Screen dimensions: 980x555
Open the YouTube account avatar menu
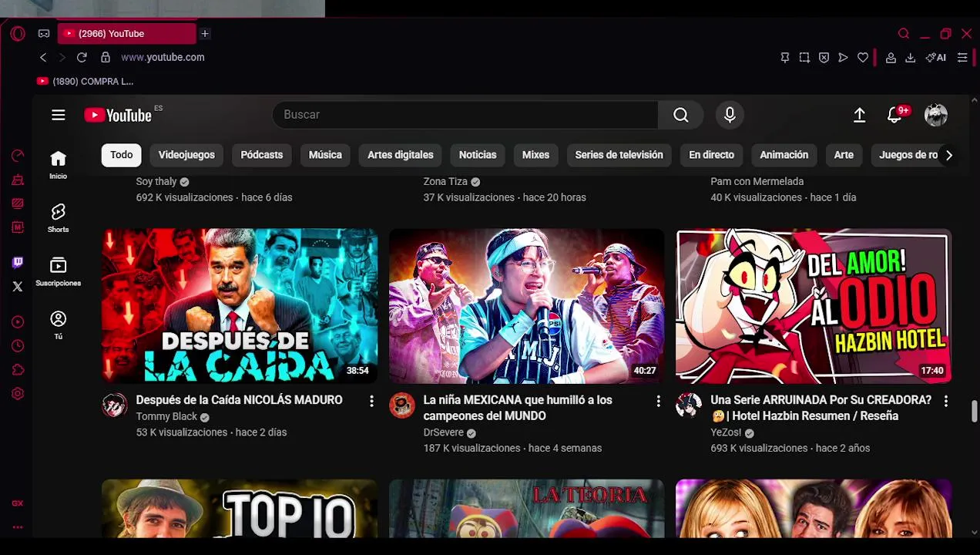936,115
